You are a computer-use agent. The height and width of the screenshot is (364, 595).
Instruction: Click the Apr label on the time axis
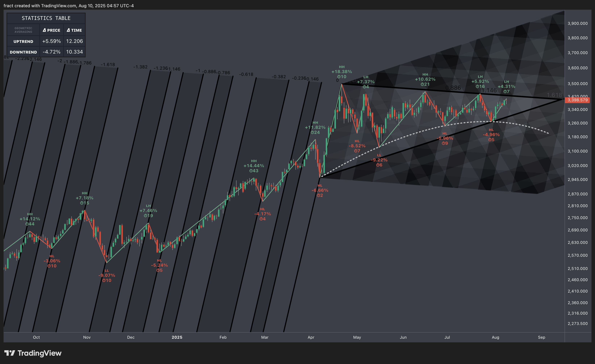click(x=311, y=337)
